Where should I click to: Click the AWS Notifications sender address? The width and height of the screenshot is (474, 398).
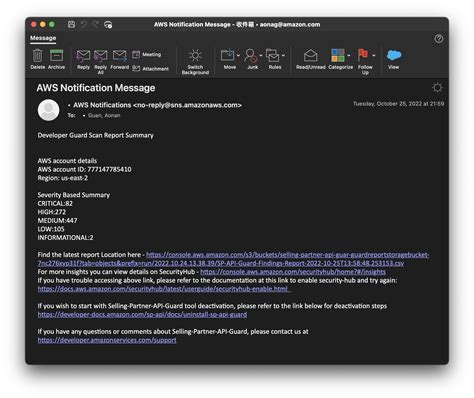(x=158, y=105)
